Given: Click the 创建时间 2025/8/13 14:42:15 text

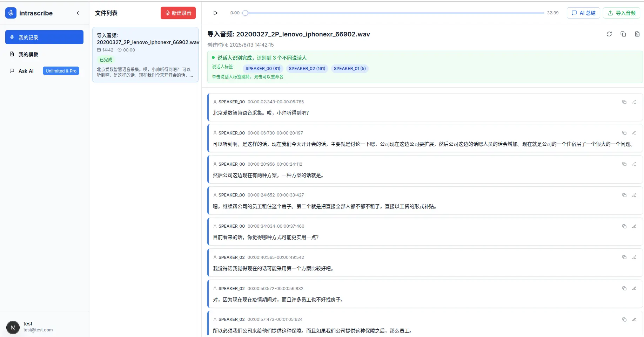Looking at the screenshot, I should tap(241, 45).
